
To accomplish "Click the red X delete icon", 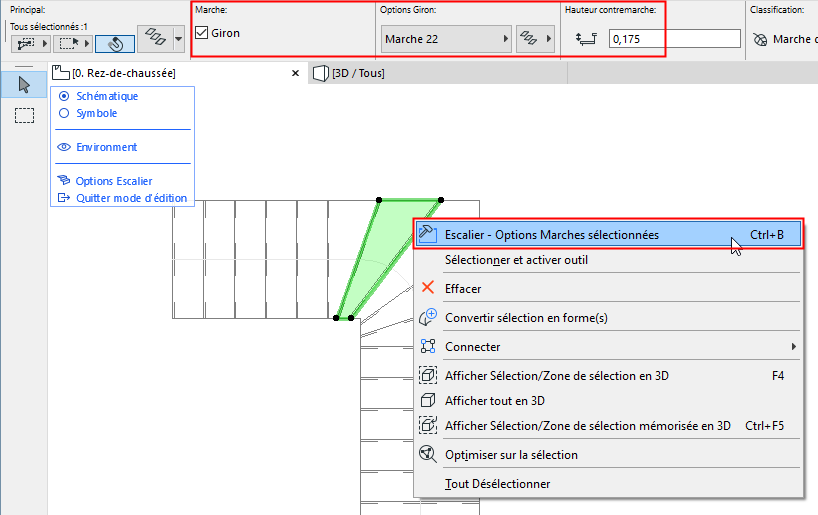I will 428,288.
